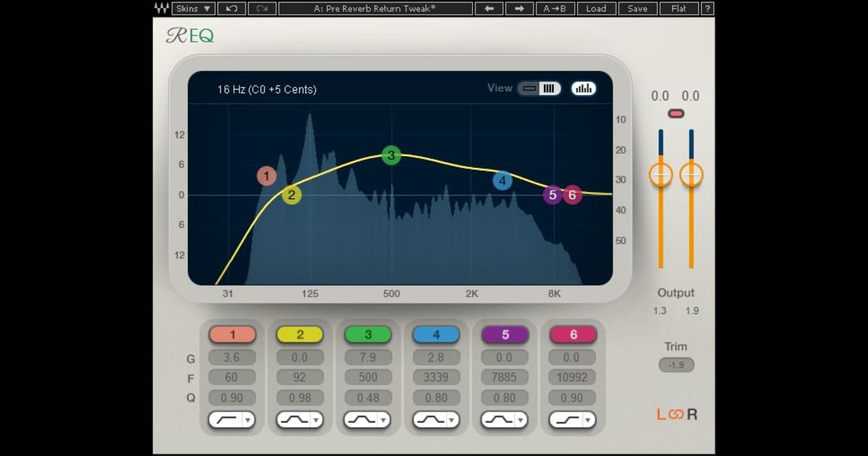Click the Undo arrow icon
The height and width of the screenshot is (456, 868).
(x=230, y=9)
